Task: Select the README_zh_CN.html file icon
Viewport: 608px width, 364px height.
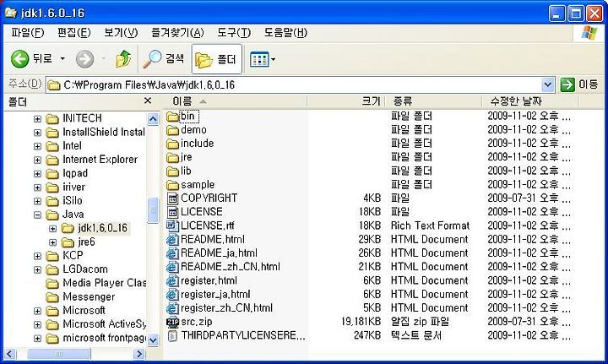Action: tap(172, 267)
